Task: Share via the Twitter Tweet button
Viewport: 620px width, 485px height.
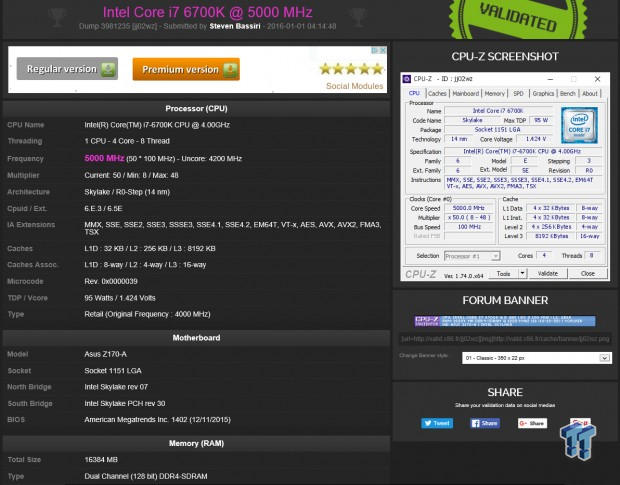Action: 437,423
